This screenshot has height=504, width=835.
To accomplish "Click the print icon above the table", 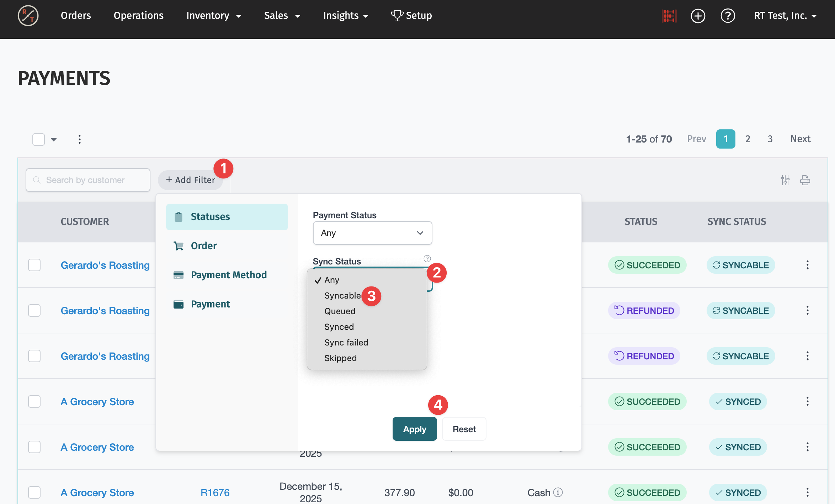I will 805,180.
